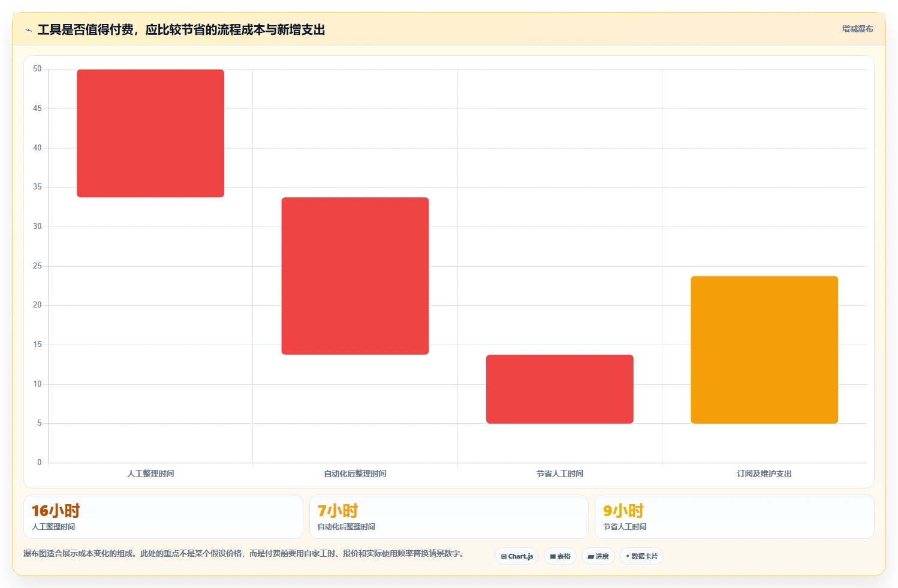
Task: Click the x-axis label 订阅及维护支出
Action: 764,474
